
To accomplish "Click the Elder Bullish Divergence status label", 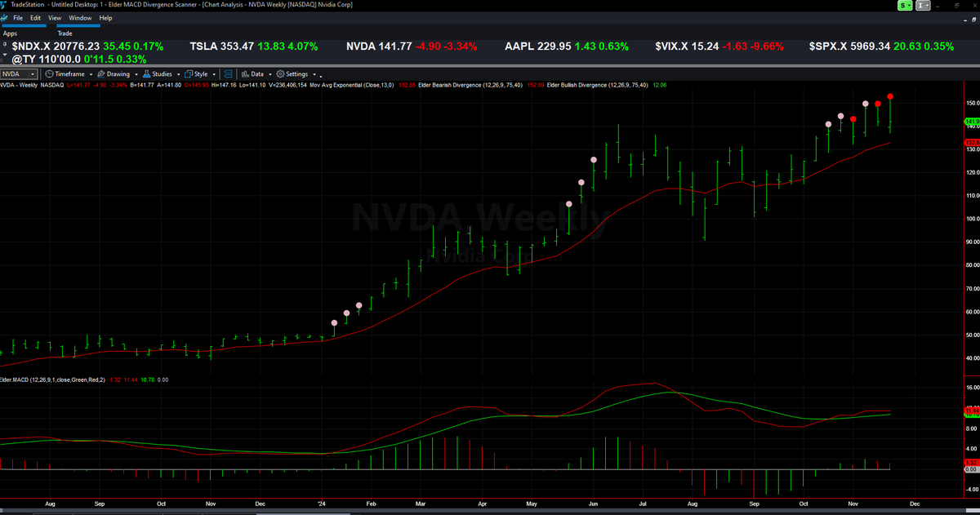I will click(x=598, y=85).
